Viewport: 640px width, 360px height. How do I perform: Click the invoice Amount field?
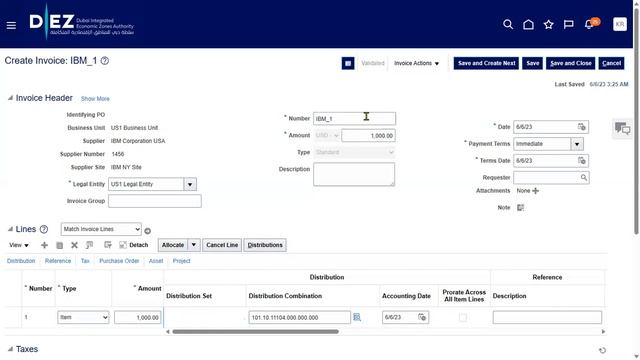pos(368,136)
